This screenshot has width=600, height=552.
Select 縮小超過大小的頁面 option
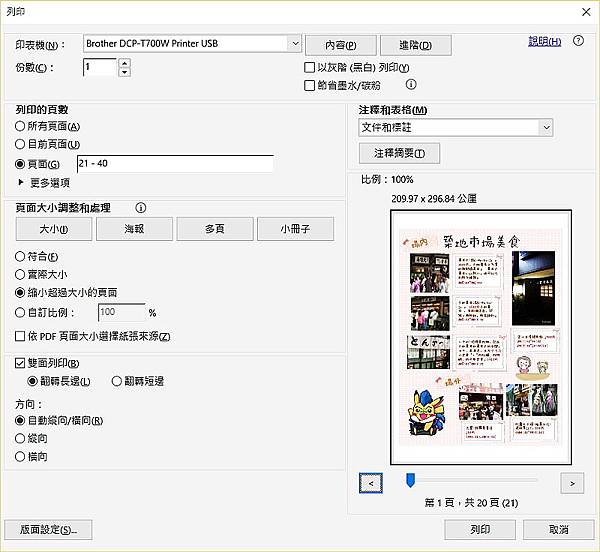[x=20, y=293]
